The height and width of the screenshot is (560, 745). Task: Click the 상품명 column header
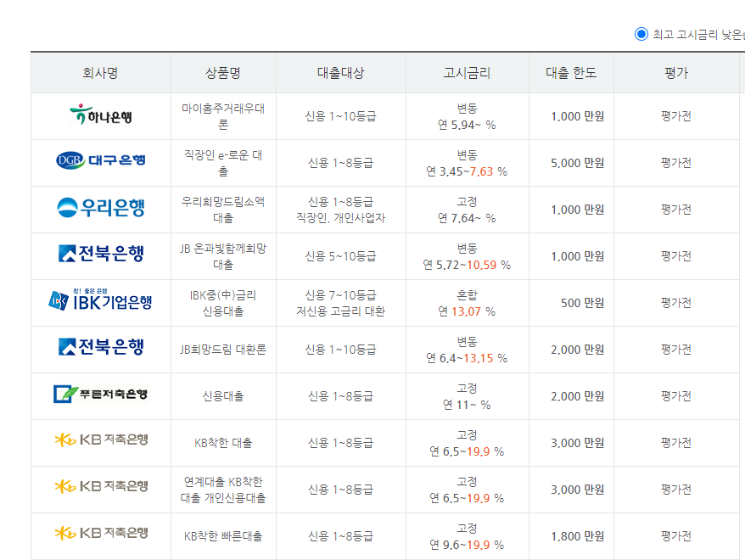(223, 73)
